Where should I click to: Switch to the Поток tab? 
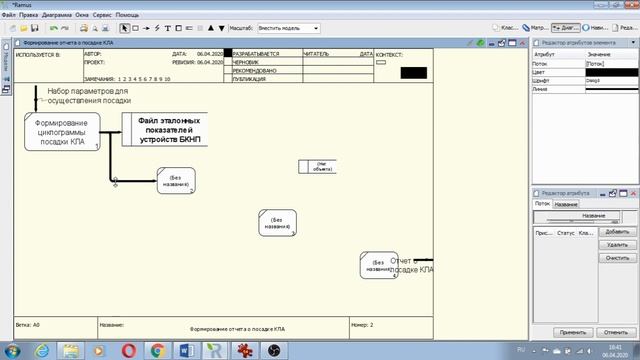(x=542, y=203)
